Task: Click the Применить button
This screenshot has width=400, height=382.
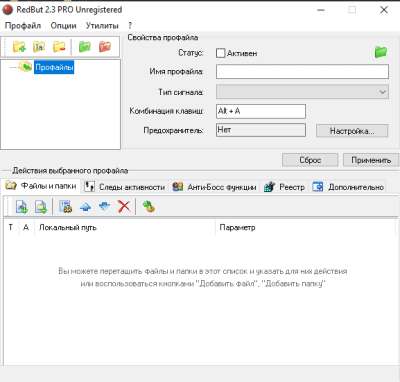Action: pyautogui.click(x=371, y=160)
